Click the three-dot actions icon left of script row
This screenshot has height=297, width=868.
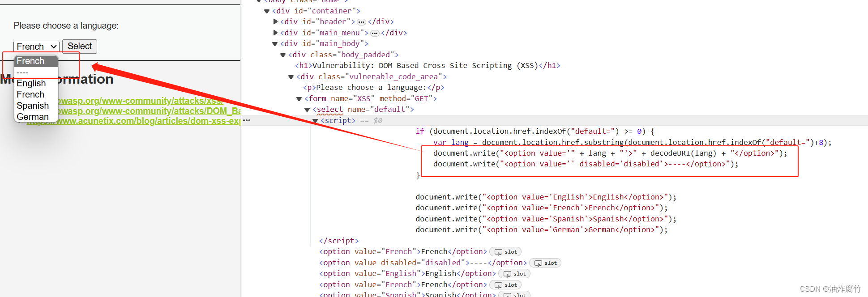(x=247, y=120)
